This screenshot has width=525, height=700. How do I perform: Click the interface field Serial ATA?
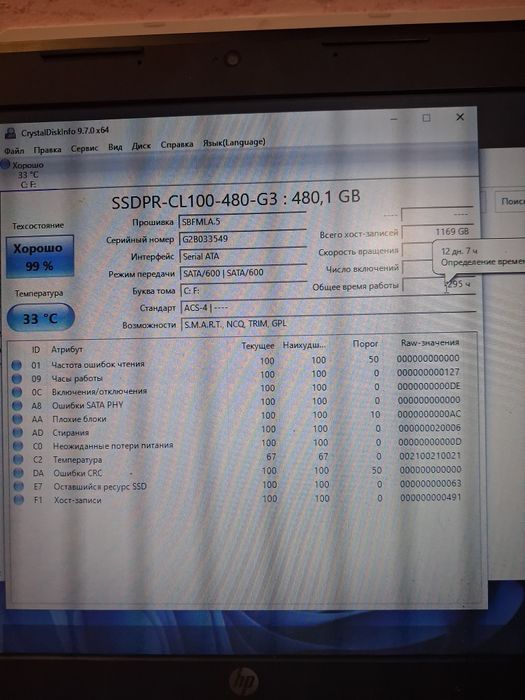point(242,256)
